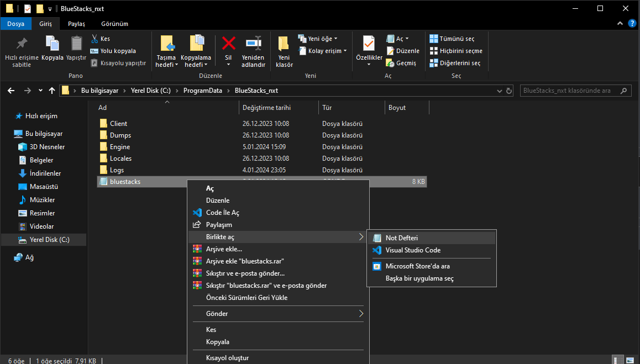Viewport: 640px width, 364px height.
Task: Select Ağ network in sidebar
Action: point(29,257)
